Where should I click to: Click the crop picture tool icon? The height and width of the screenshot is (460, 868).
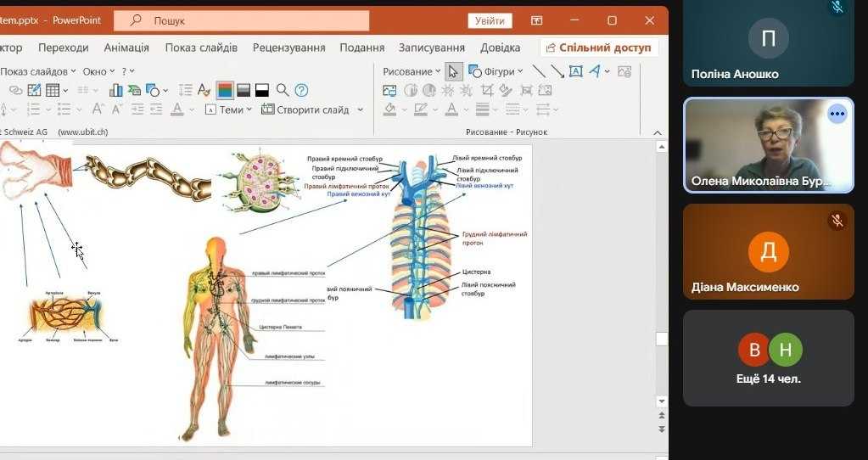pyautogui.click(x=486, y=90)
